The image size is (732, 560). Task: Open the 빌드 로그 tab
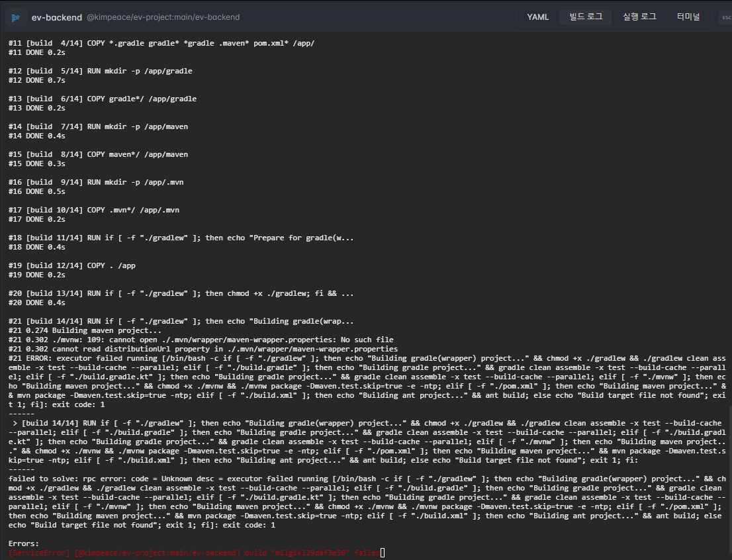pos(586,17)
